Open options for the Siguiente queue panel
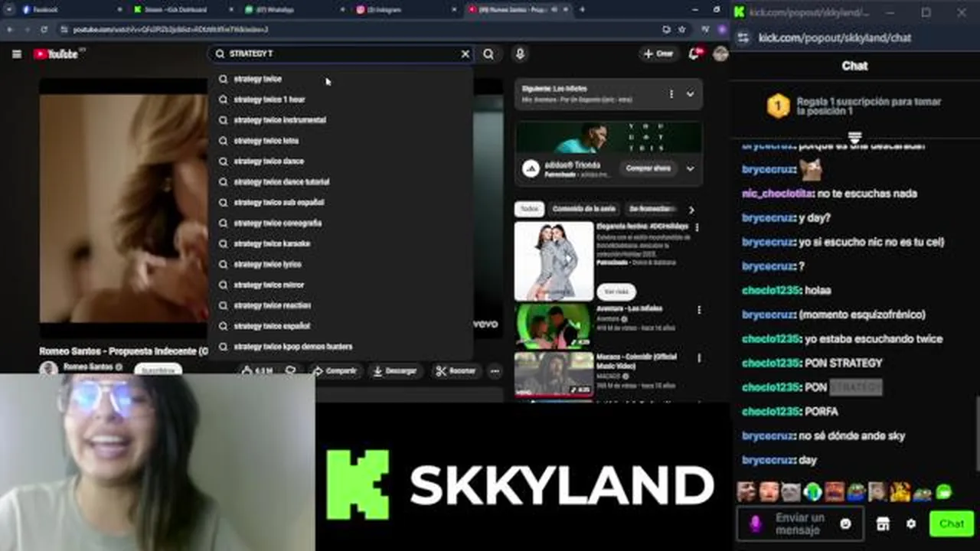This screenshot has height=551, width=980. [x=671, y=94]
